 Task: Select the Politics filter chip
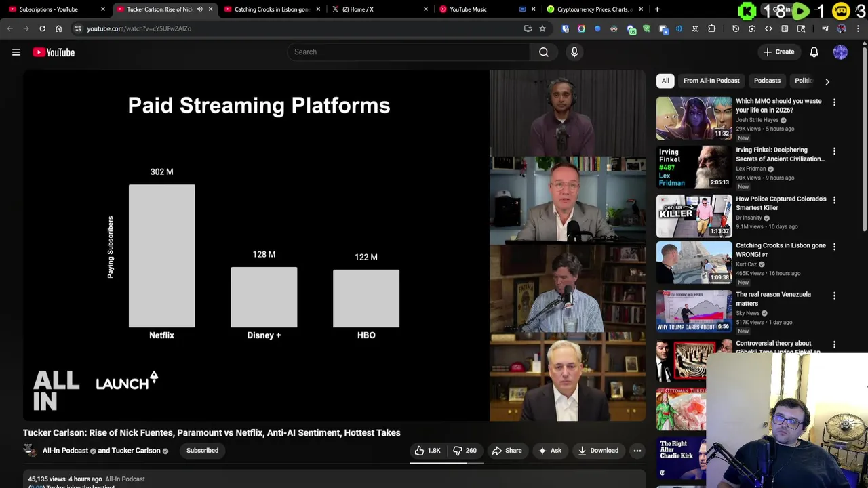pos(803,81)
